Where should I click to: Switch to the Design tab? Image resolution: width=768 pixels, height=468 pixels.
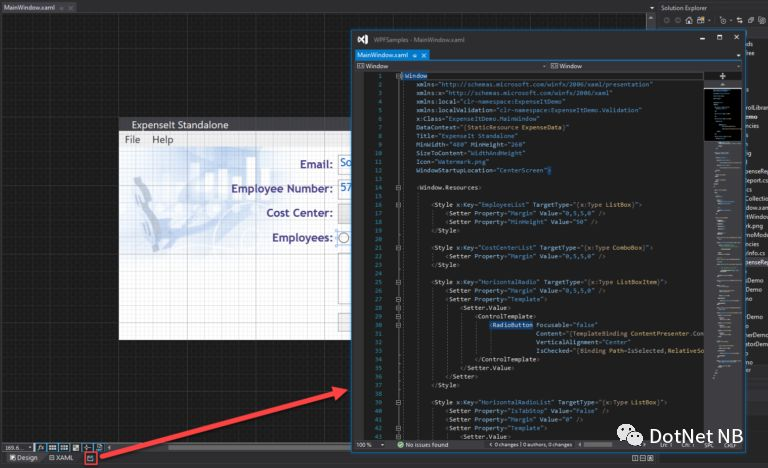point(24,458)
